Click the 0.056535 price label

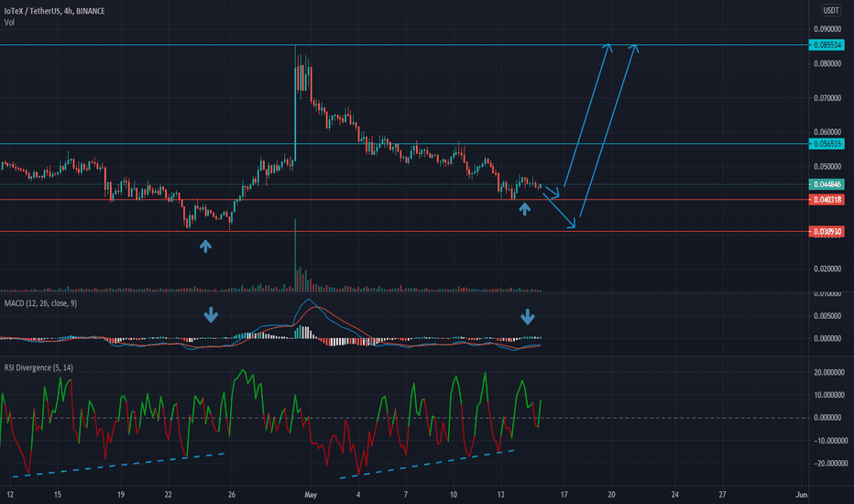click(827, 144)
